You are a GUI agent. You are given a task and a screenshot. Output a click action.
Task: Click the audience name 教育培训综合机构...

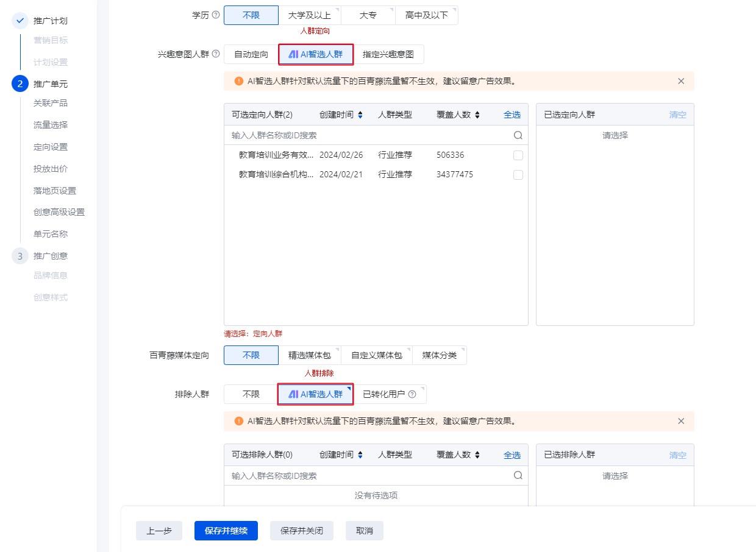click(x=277, y=175)
